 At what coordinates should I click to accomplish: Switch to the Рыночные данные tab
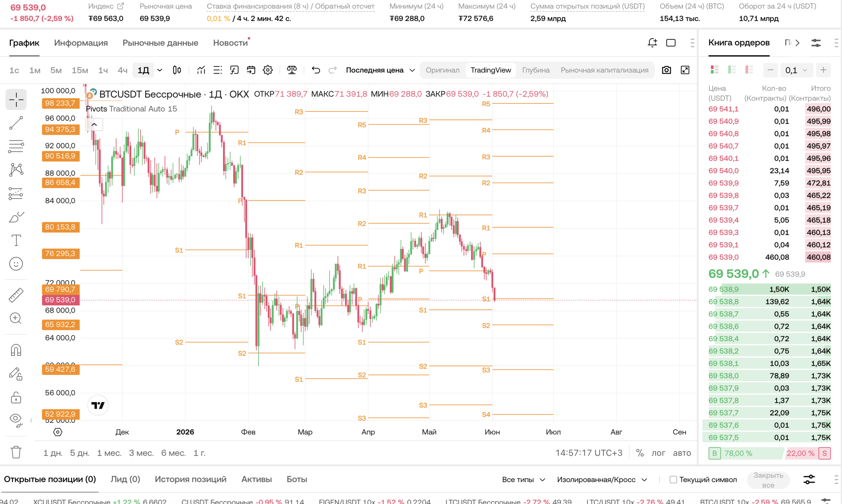coord(160,43)
